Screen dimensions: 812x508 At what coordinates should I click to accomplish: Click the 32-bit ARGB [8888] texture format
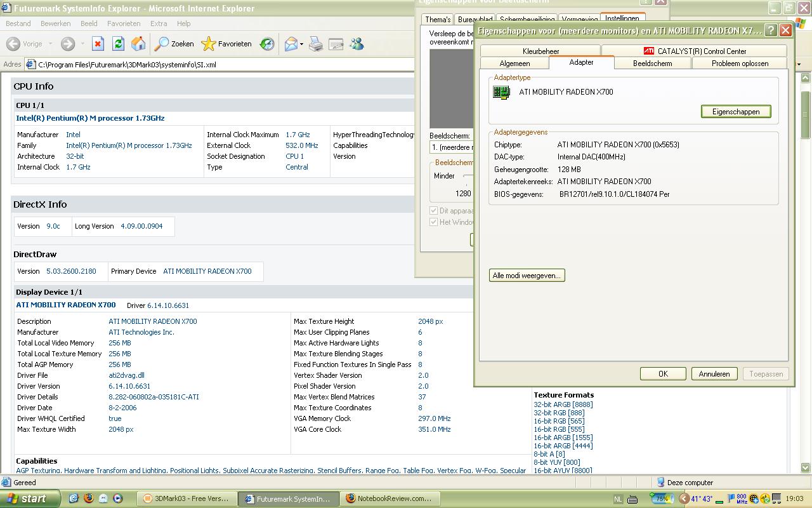point(563,404)
